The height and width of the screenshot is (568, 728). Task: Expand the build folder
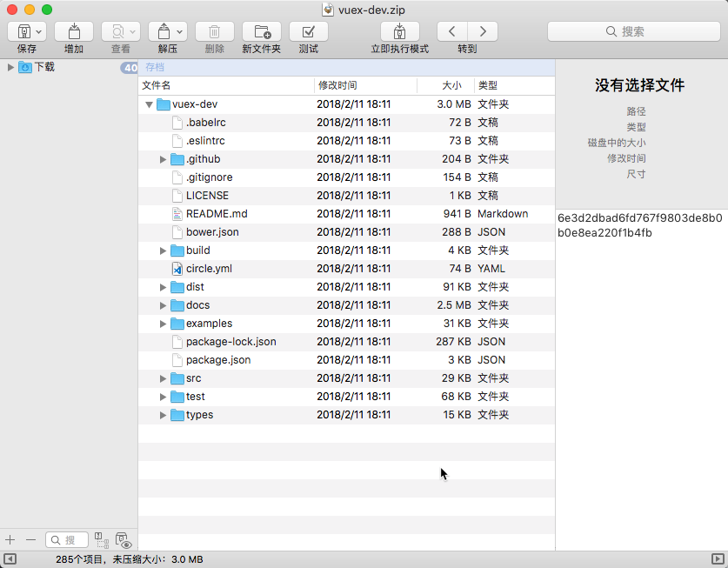point(163,251)
